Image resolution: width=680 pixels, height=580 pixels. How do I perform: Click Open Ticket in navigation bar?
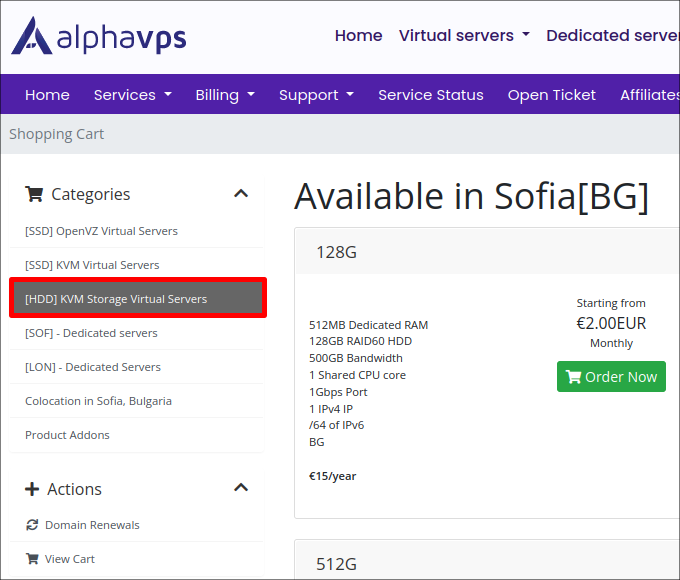[552, 95]
